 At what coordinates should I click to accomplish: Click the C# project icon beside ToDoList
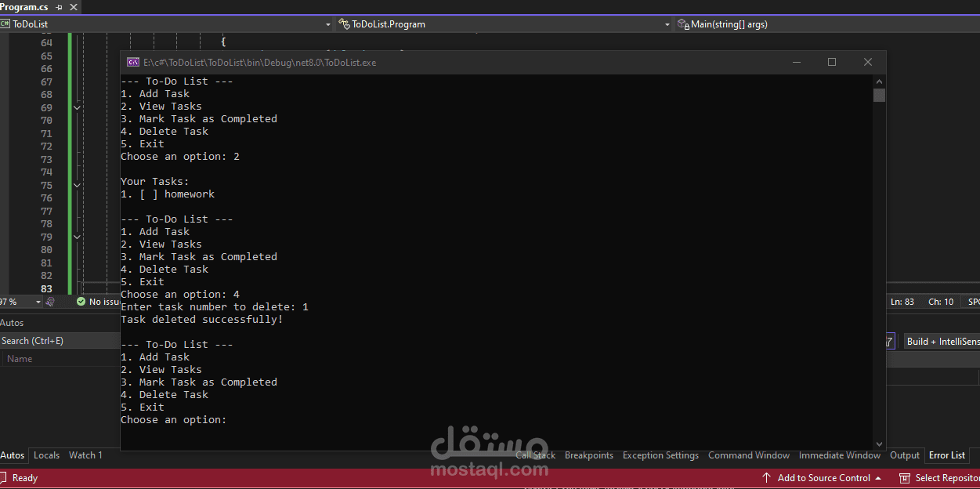[5, 24]
